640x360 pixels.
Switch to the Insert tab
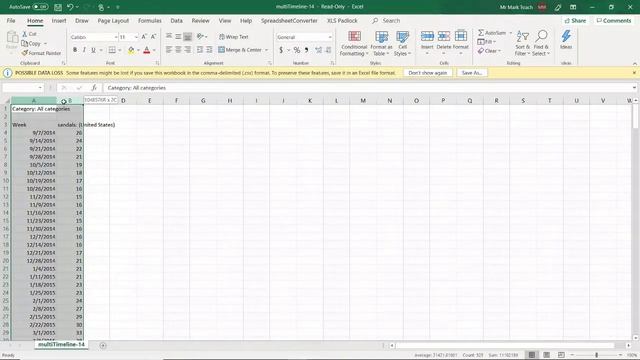(59, 20)
